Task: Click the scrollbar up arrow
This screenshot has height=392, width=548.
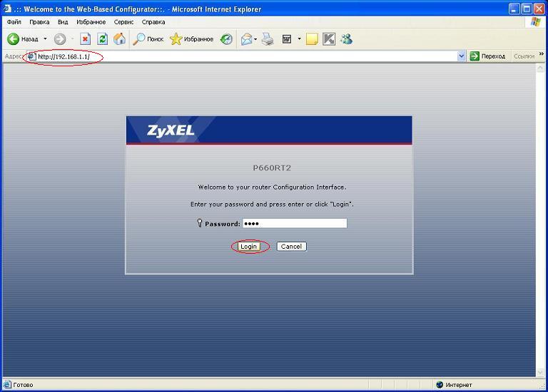Action: (x=540, y=68)
